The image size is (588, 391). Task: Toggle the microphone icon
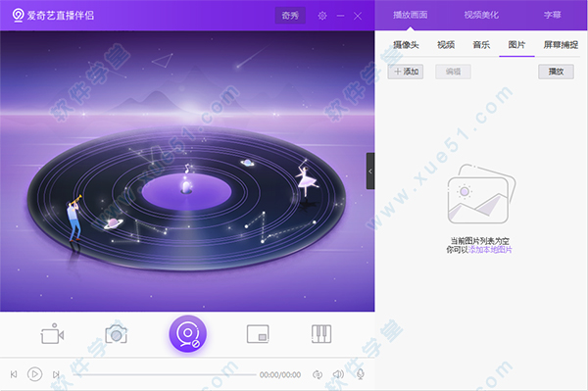pyautogui.click(x=361, y=374)
